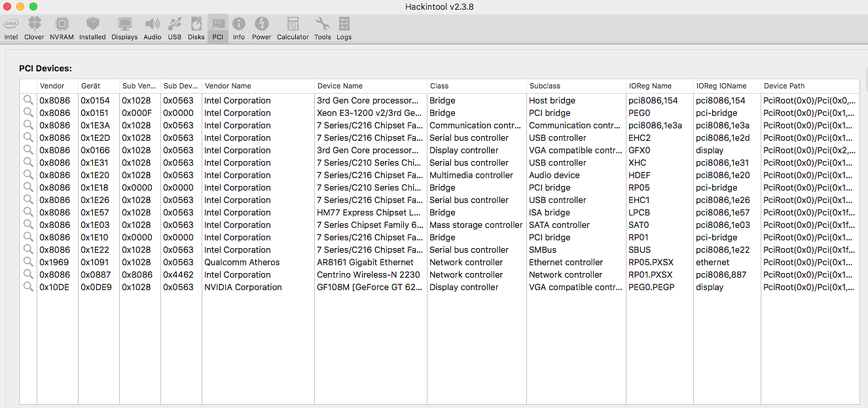This screenshot has width=868, height=408.
Task: Click the Mass storage controller class cell
Action: (476, 225)
